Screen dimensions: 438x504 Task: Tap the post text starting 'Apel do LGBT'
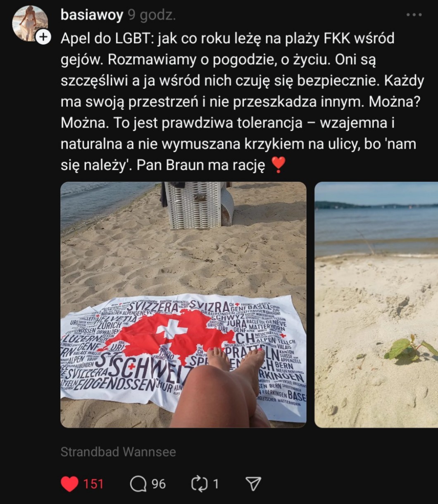tap(243, 102)
